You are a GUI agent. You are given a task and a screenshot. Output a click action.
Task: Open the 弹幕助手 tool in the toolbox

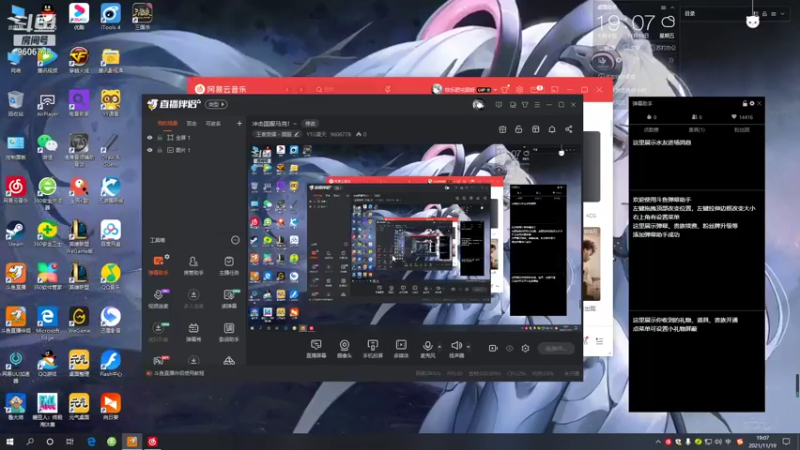(x=158, y=266)
